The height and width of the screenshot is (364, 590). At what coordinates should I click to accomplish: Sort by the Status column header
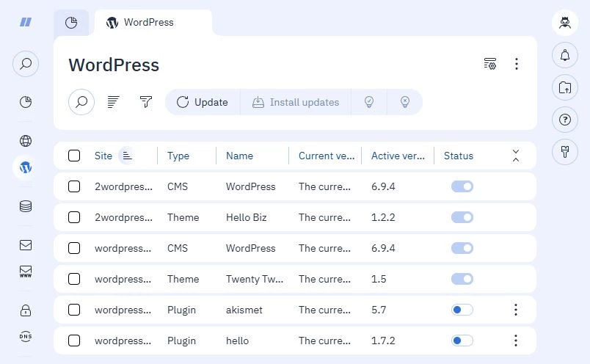(x=459, y=156)
